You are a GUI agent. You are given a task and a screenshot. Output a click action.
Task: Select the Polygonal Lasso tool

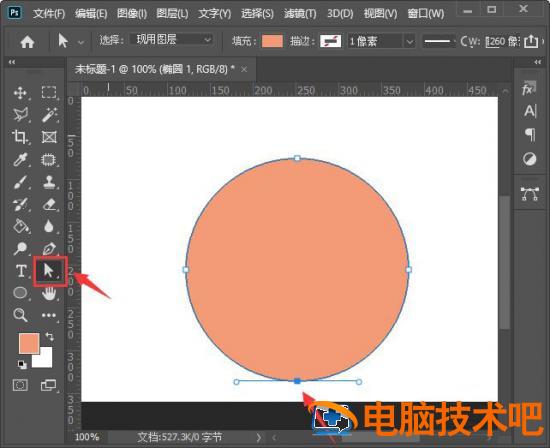pyautogui.click(x=20, y=115)
